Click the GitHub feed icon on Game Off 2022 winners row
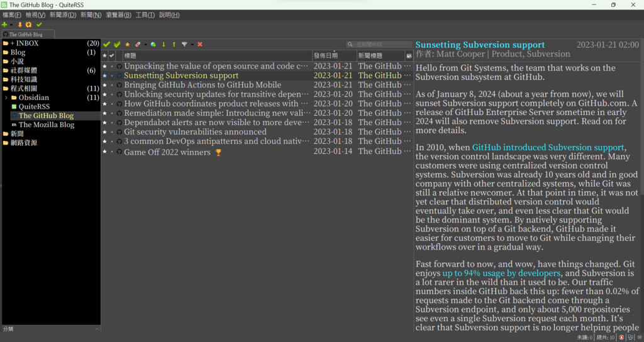The width and height of the screenshot is (644, 342). 119,152
